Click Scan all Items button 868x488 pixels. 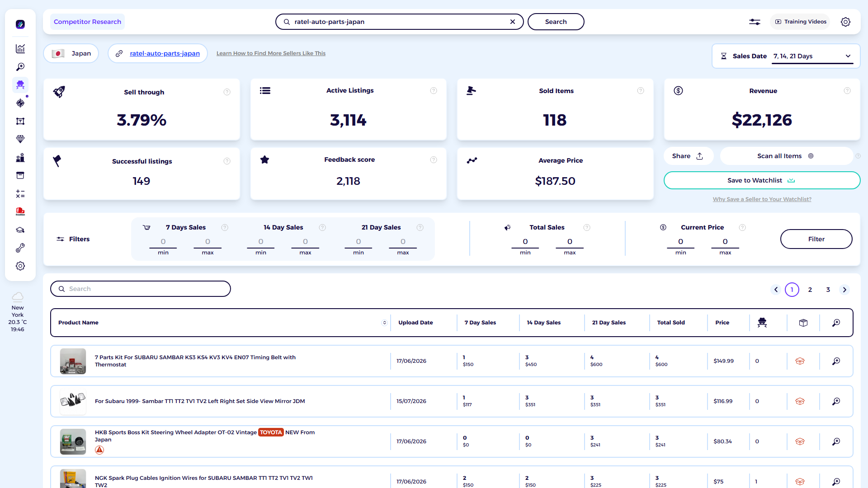[x=786, y=156]
